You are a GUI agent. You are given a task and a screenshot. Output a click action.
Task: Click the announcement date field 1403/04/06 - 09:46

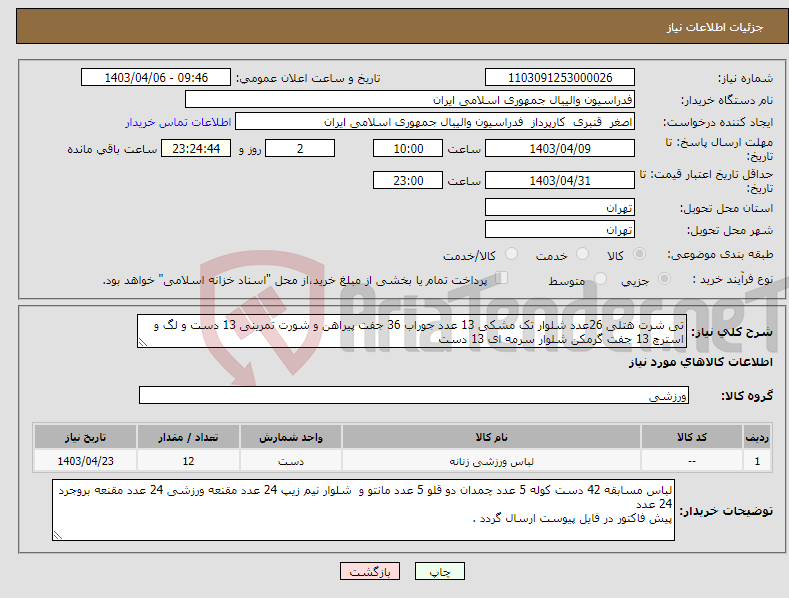[155, 78]
